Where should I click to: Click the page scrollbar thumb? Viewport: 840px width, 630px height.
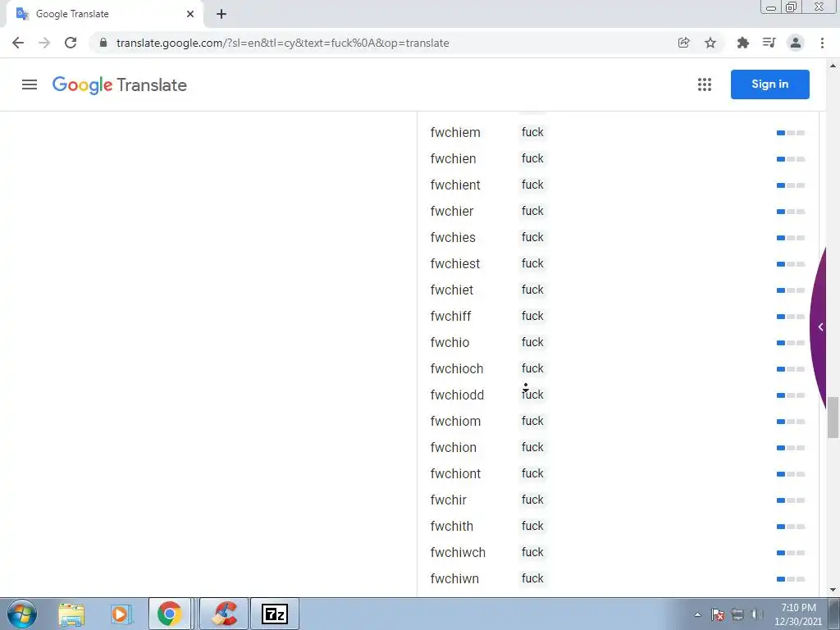(x=833, y=418)
